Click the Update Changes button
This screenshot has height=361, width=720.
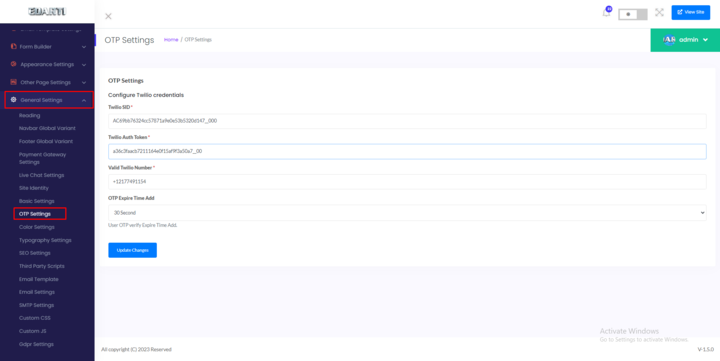pyautogui.click(x=132, y=250)
